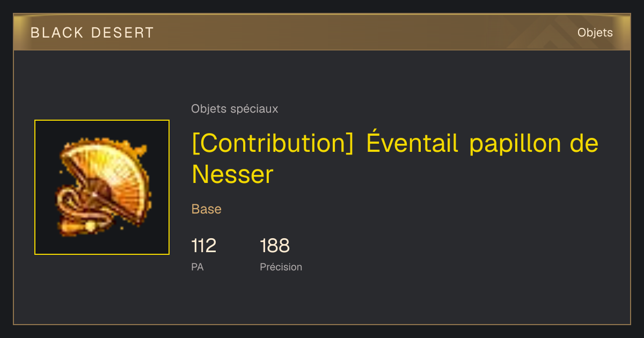Screen dimensions: 644x338
Task: Click the golden fan item thumbnail
Action: [x=102, y=187]
